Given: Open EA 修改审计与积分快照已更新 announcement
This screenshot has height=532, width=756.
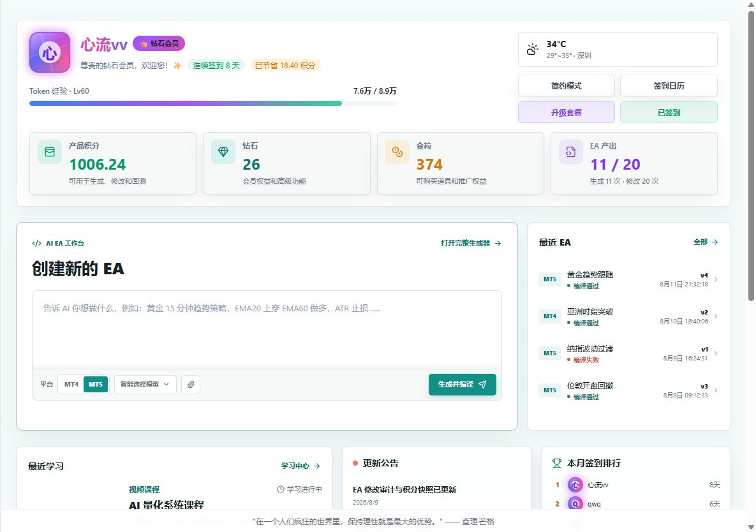Looking at the screenshot, I should (x=404, y=490).
